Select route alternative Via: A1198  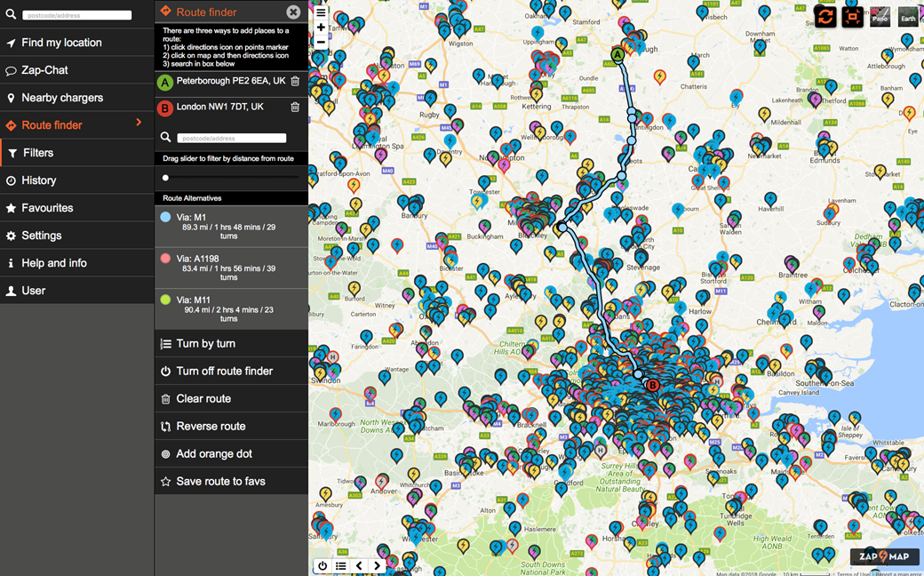(231, 268)
